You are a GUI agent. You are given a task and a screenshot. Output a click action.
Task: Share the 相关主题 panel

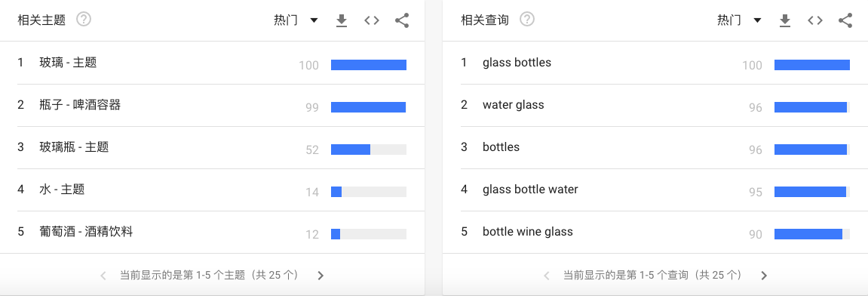(402, 20)
